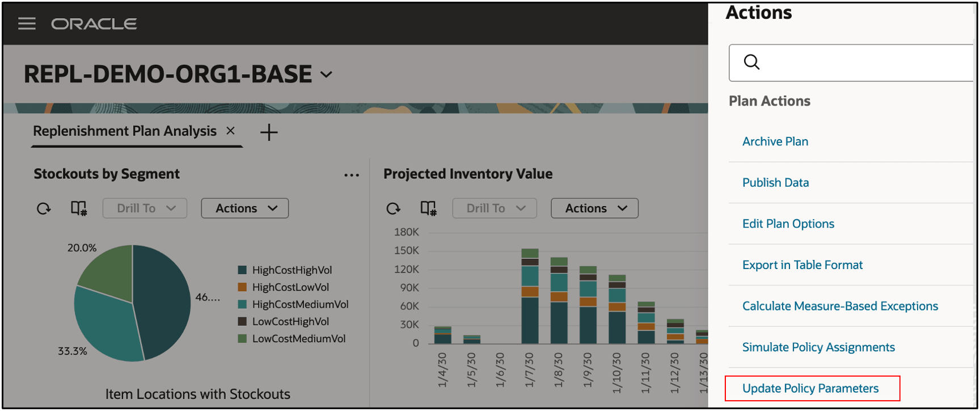Screen dimensions: 980x411
Task: Refresh the Stockouts by Segment chart
Action: tap(44, 208)
